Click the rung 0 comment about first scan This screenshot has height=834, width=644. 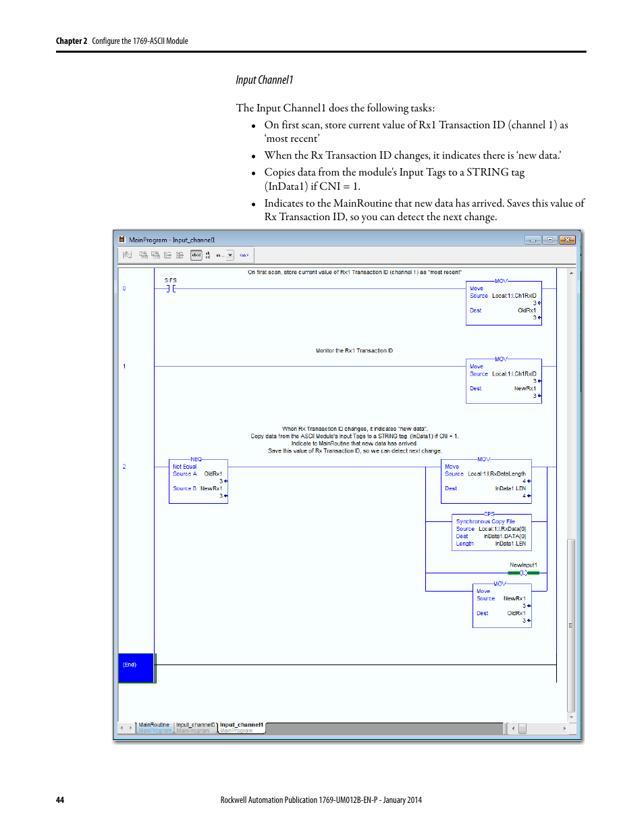(x=354, y=272)
